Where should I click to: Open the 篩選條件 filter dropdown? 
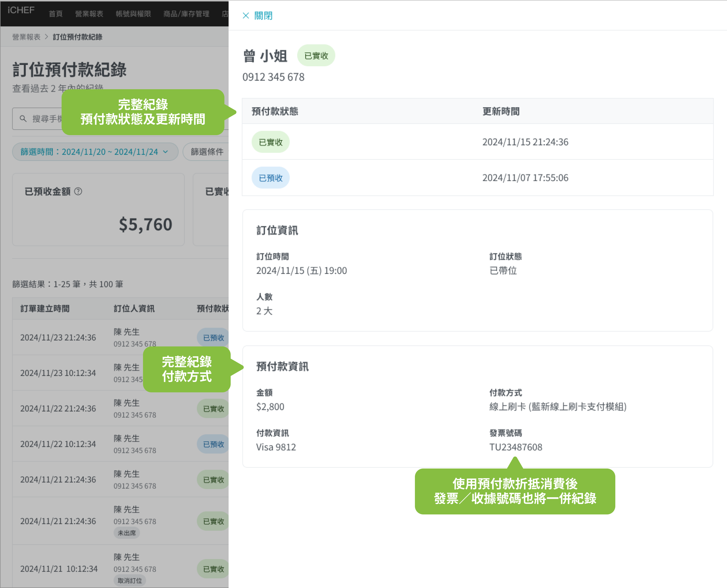click(x=207, y=152)
